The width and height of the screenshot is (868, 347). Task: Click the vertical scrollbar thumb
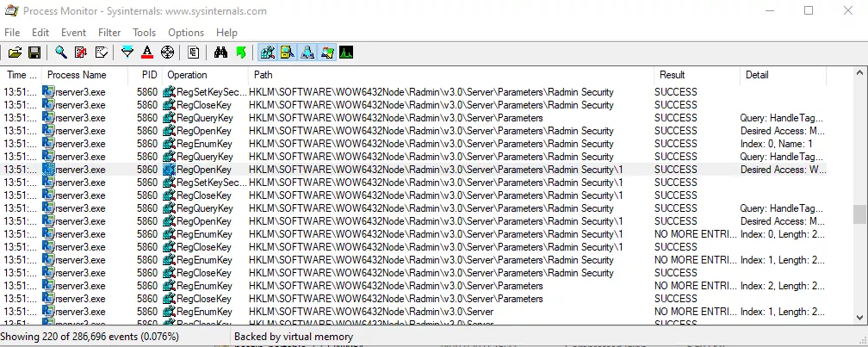click(859, 213)
